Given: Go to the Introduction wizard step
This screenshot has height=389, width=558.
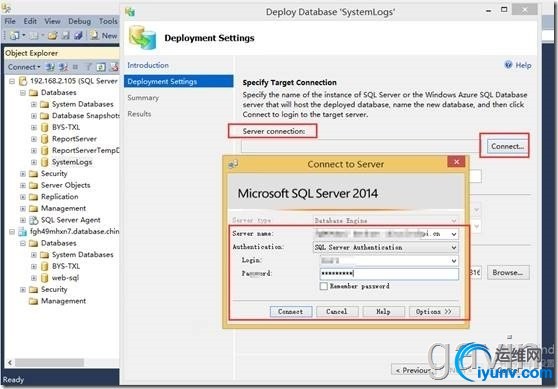Looking at the screenshot, I should pos(148,65).
